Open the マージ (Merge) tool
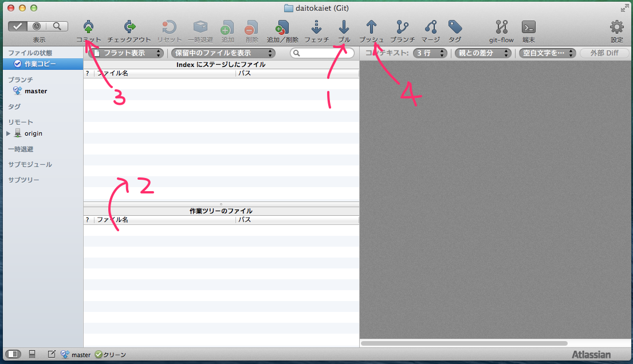This screenshot has width=633, height=364. [430, 27]
